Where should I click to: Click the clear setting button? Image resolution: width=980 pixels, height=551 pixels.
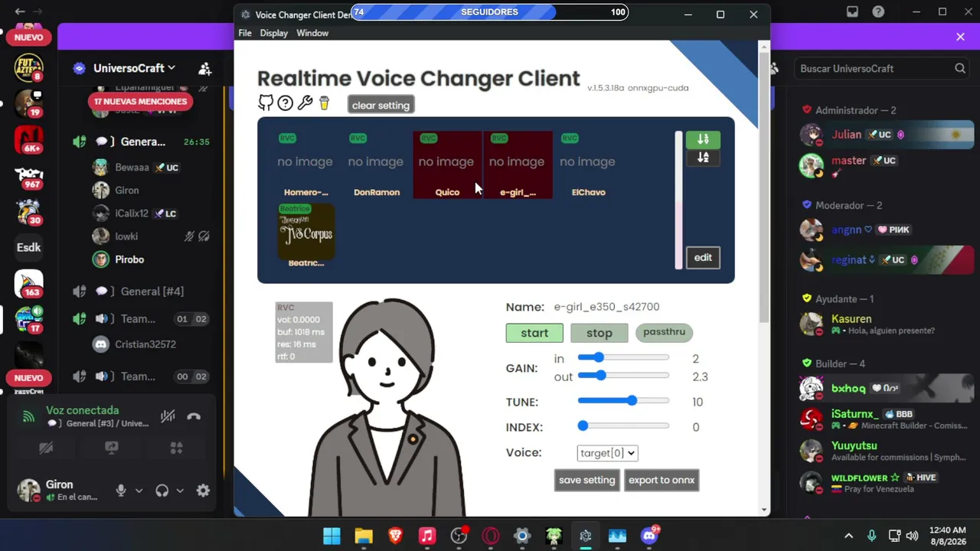(381, 106)
